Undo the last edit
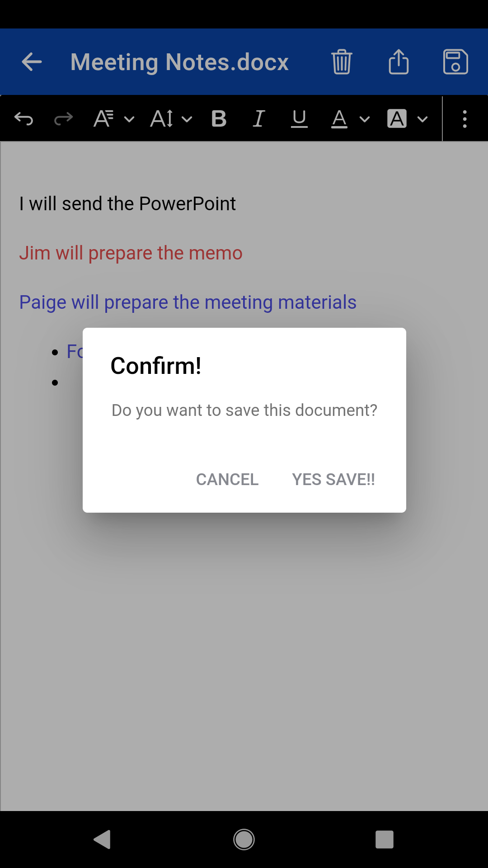 [24, 118]
